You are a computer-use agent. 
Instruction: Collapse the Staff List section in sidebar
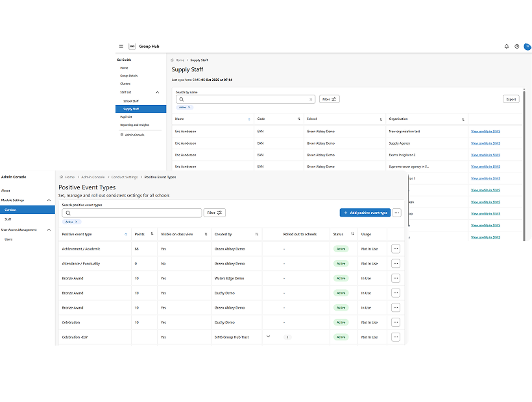(157, 92)
